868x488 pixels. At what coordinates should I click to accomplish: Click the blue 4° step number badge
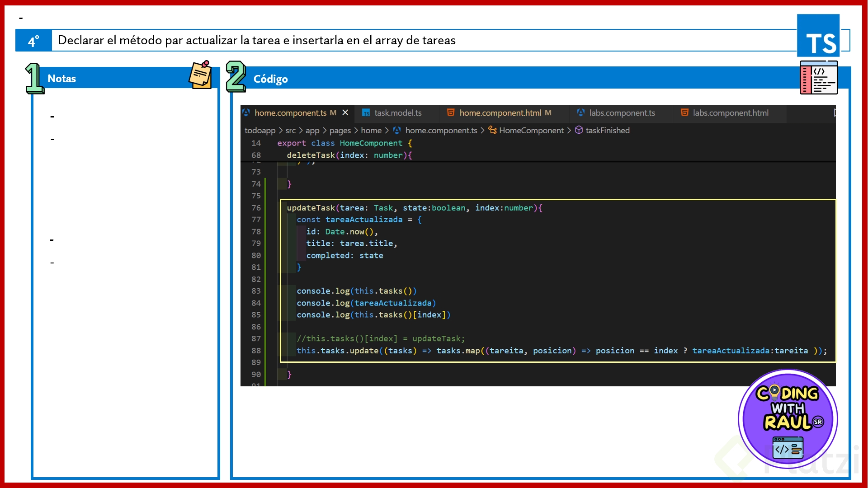tap(33, 41)
